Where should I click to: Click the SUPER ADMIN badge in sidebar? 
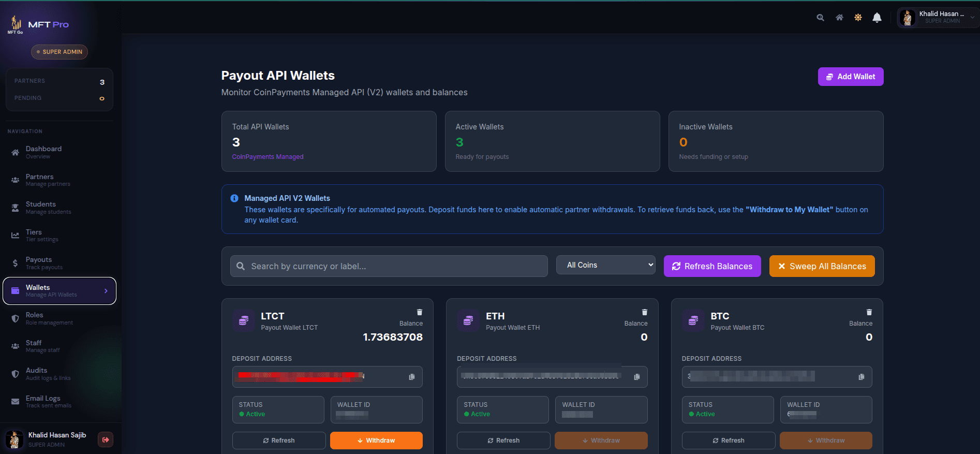(60, 52)
